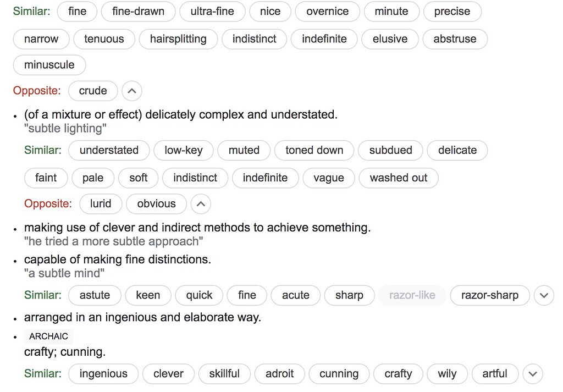Image resolution: width=563 pixels, height=392 pixels.
Task: Click the "understated" synonym chip
Action: click(x=109, y=150)
